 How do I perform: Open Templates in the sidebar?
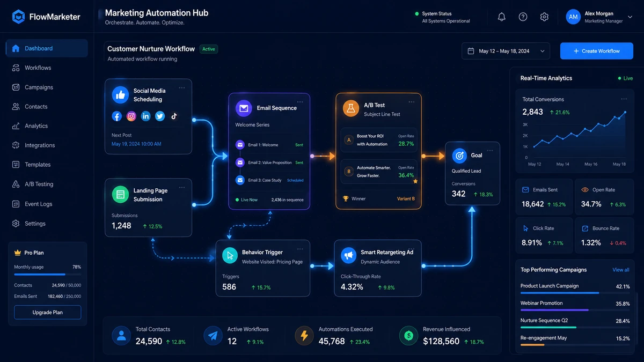47,165
